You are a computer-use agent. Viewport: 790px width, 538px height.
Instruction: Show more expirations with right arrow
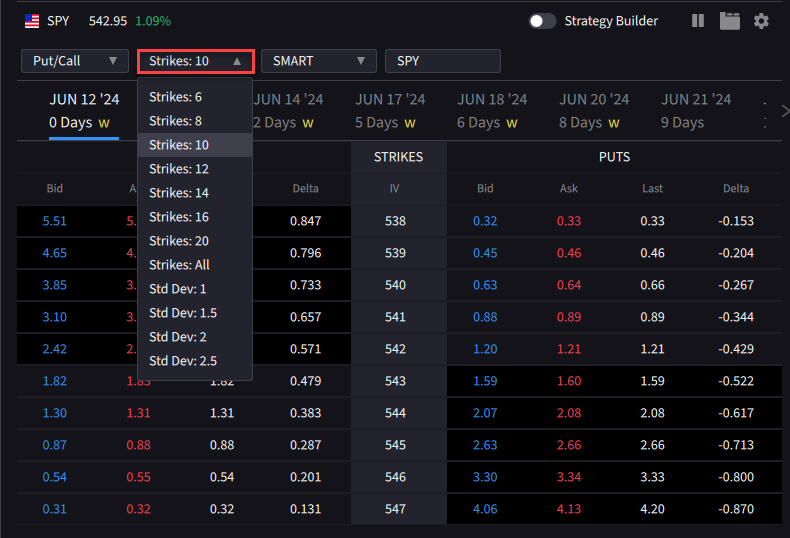(x=784, y=111)
